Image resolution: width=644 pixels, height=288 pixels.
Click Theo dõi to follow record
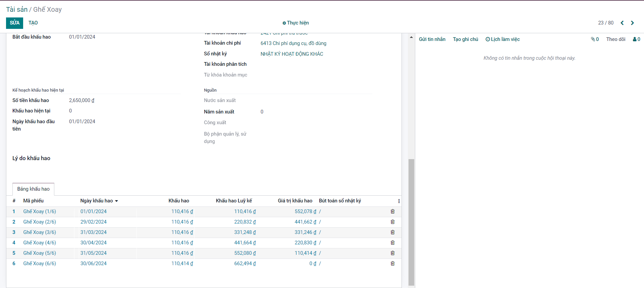click(x=615, y=39)
